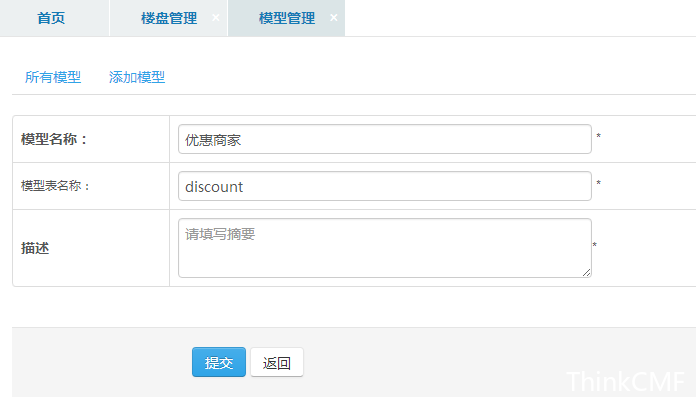This screenshot has width=696, height=408.
Task: Focus the 模型表名称 field containing discount
Action: coord(385,186)
